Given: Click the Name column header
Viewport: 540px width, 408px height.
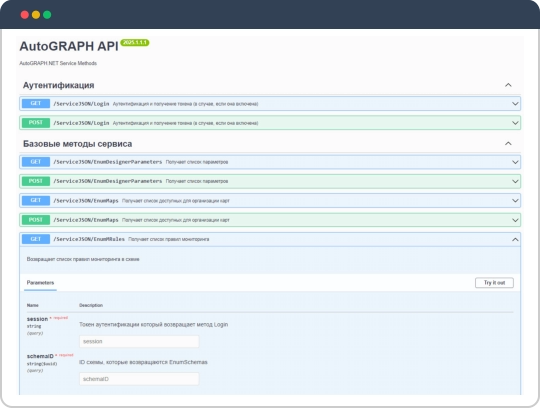Looking at the screenshot, I should click(x=33, y=305).
